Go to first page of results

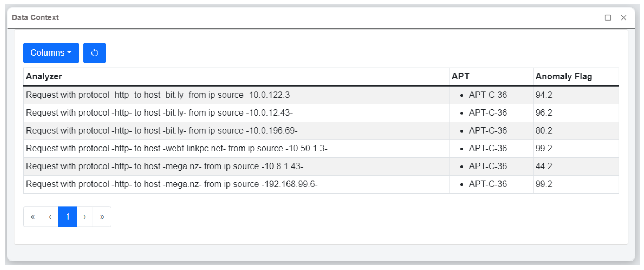(x=33, y=217)
